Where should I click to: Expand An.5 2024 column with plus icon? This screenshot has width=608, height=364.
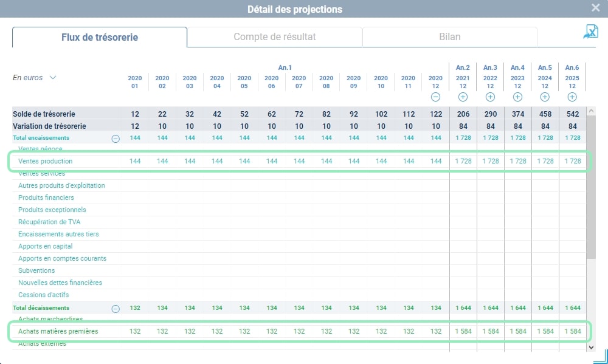point(545,97)
